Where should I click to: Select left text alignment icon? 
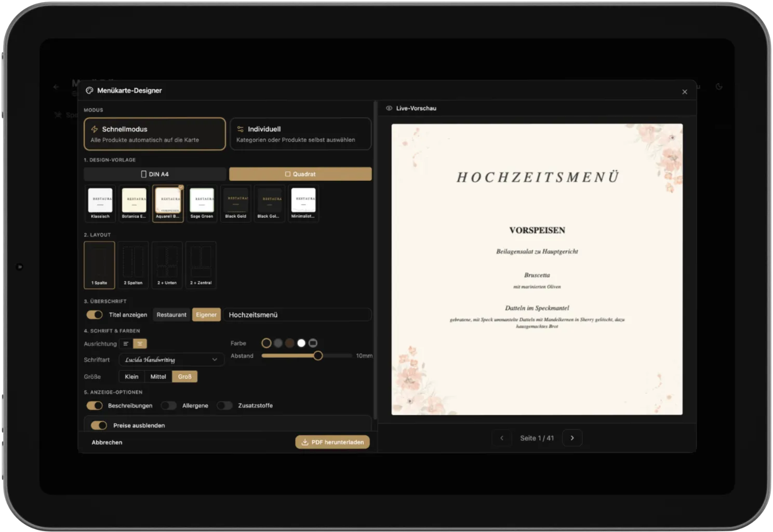tap(126, 344)
